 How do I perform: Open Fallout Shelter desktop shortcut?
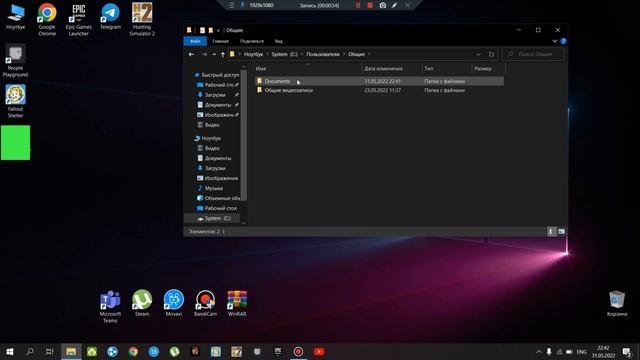16,101
